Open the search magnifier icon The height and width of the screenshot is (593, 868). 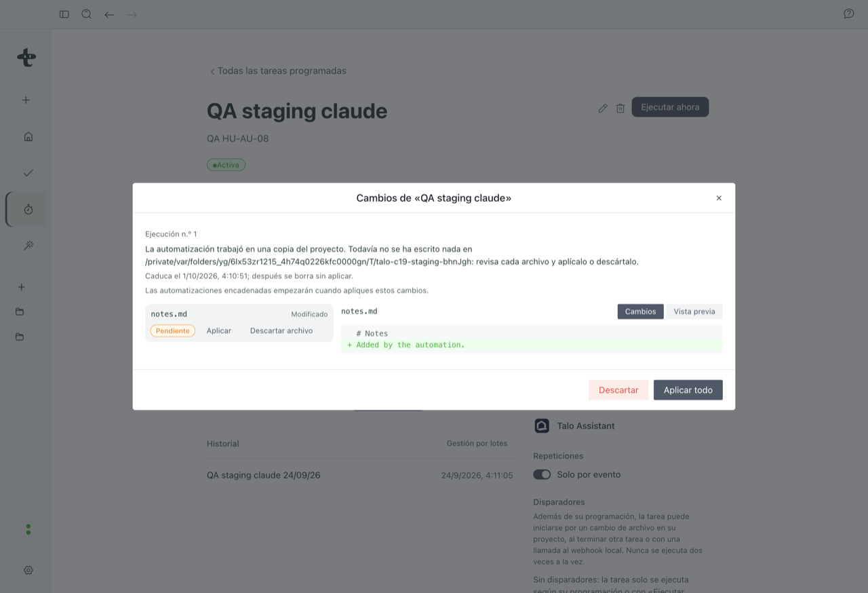coord(87,14)
